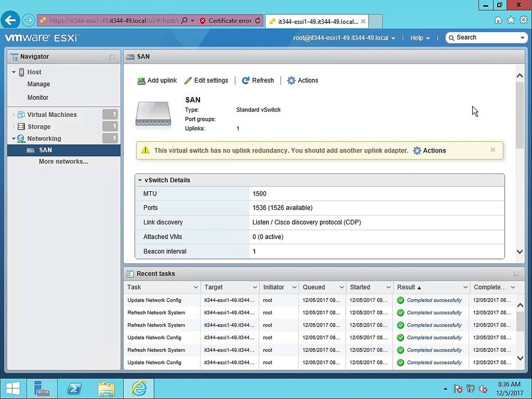This screenshot has height=399, width=532.
Task: Open favorites star icon
Action: coord(510,20)
